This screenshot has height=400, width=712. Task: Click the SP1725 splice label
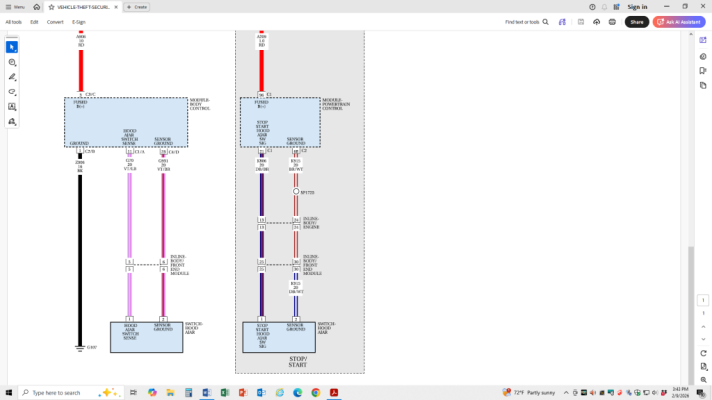tap(307, 193)
